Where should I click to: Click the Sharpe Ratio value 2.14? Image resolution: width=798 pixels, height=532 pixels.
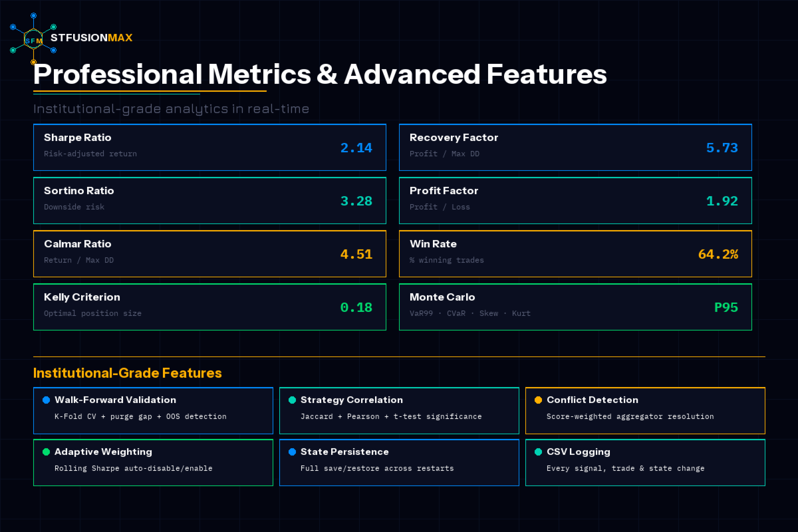(x=356, y=148)
